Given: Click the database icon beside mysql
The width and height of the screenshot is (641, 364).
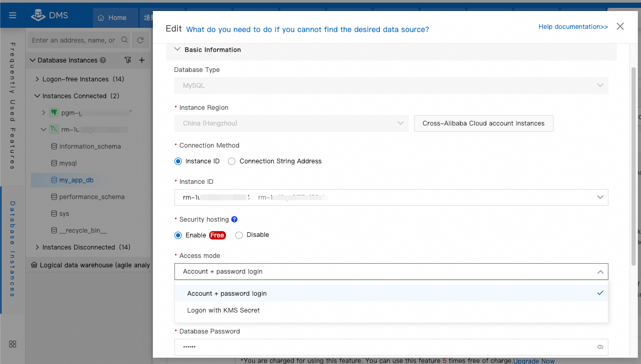Looking at the screenshot, I should click(x=54, y=163).
